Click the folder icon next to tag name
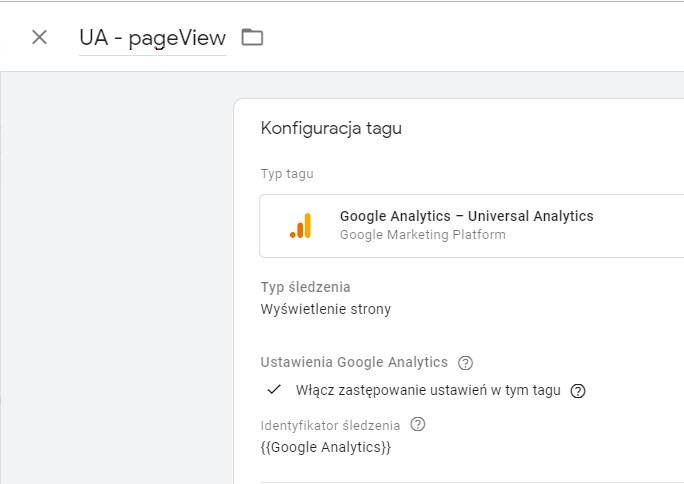Screen dimensions: 684x484 pos(252,37)
